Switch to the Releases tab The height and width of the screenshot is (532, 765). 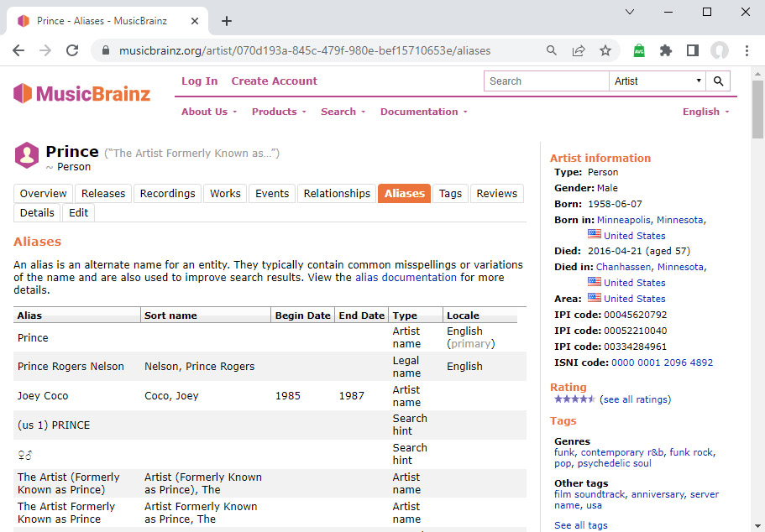[x=103, y=194]
